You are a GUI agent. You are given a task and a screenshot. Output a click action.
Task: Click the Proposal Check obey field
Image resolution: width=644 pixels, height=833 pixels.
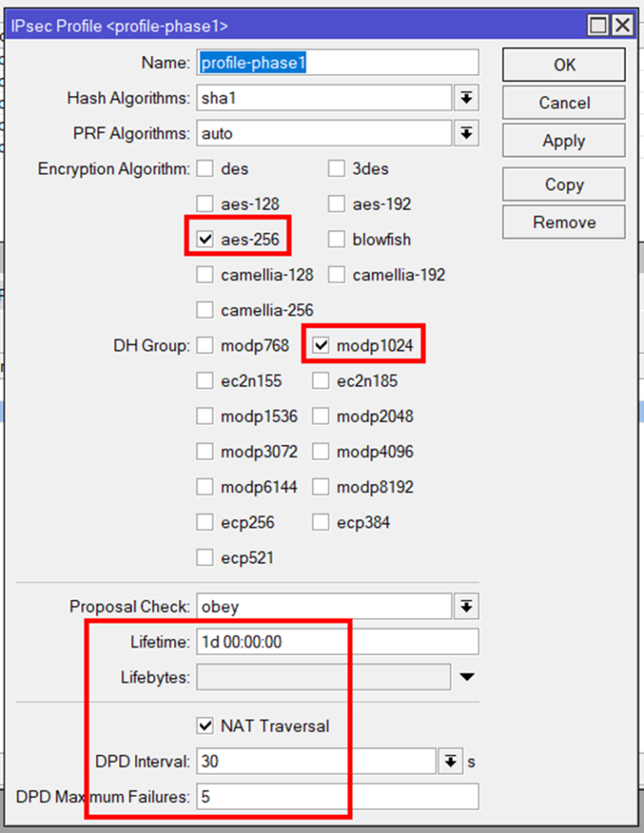[x=324, y=607]
